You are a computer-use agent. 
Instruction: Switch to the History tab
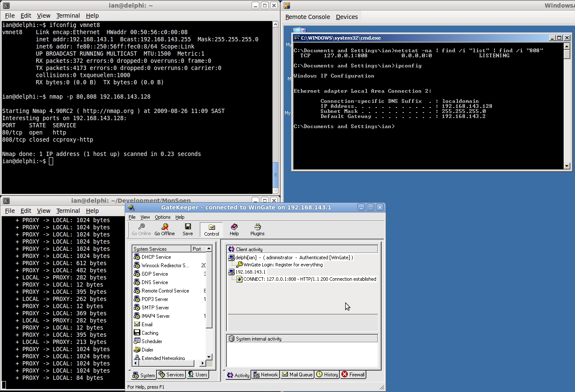click(x=327, y=374)
